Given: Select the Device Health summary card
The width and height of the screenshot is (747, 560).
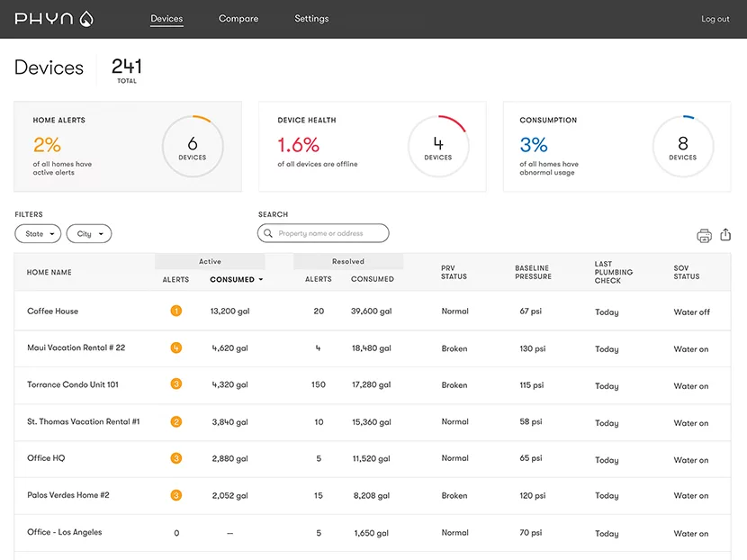Looking at the screenshot, I should coord(372,146).
